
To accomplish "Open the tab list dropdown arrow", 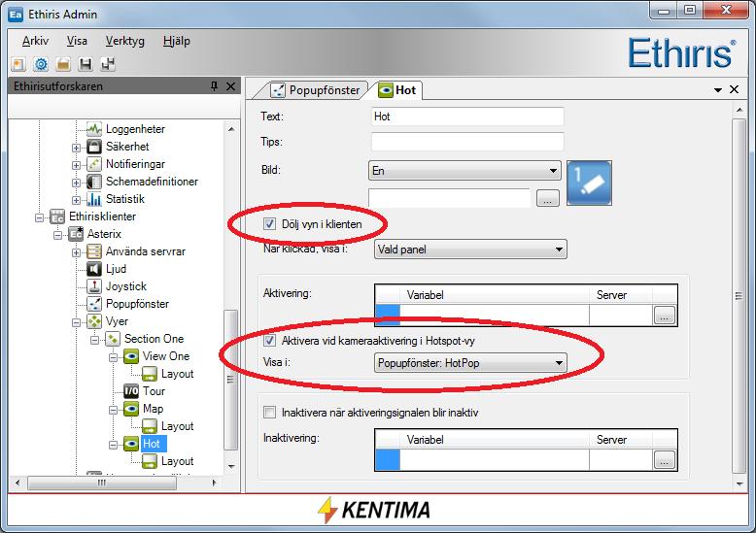I will tap(718, 90).
